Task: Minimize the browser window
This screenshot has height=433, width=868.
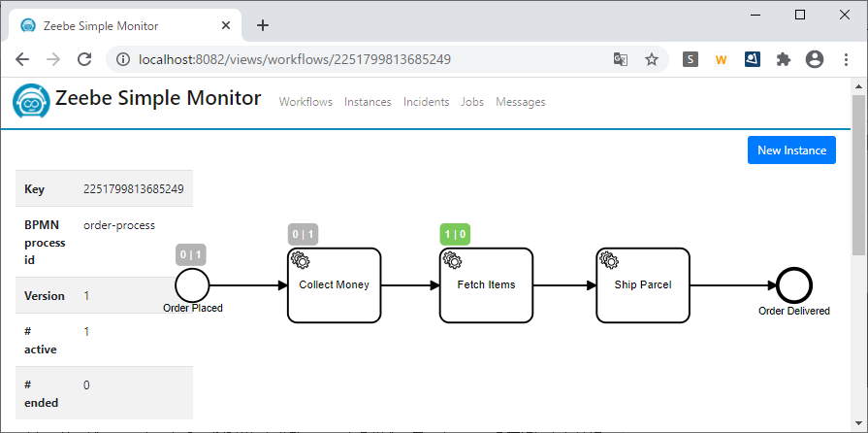Action: (755, 15)
